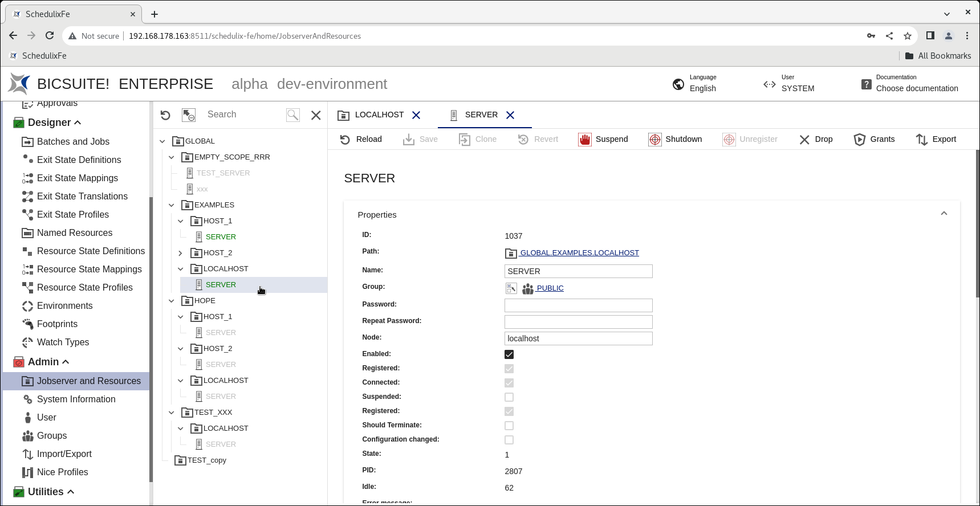Collapse the Properties section
980x506 pixels.
944,214
